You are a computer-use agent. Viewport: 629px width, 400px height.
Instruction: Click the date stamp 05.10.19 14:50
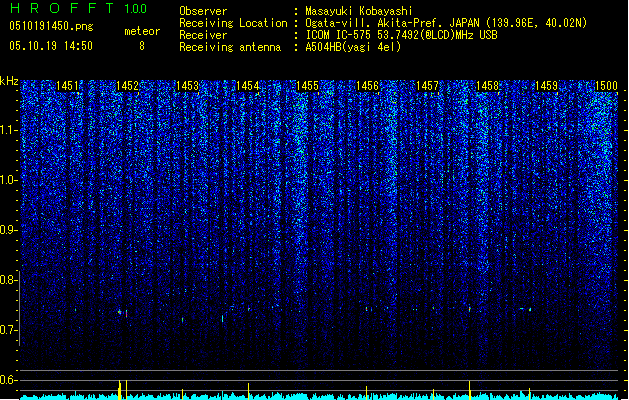[x=51, y=46]
